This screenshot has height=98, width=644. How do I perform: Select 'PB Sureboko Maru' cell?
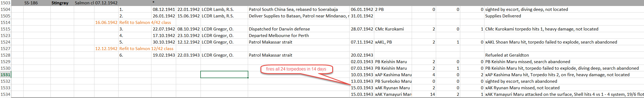coord(393,81)
